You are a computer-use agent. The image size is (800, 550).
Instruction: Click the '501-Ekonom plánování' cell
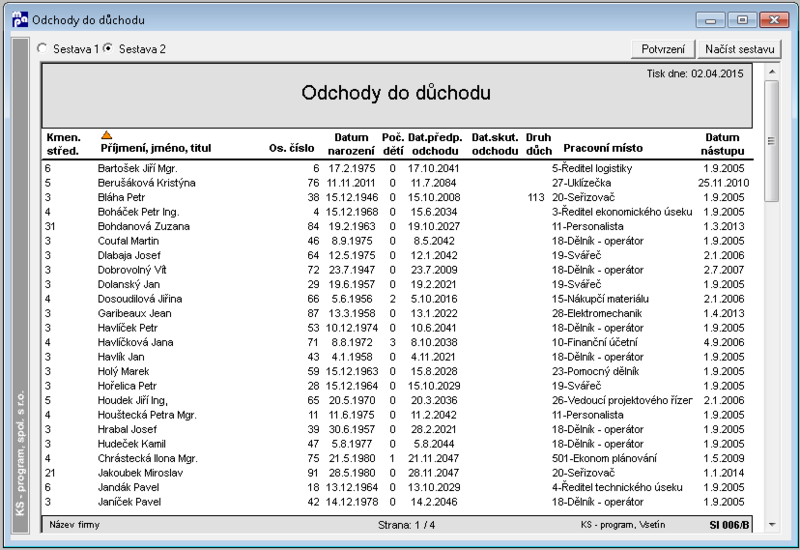click(604, 459)
